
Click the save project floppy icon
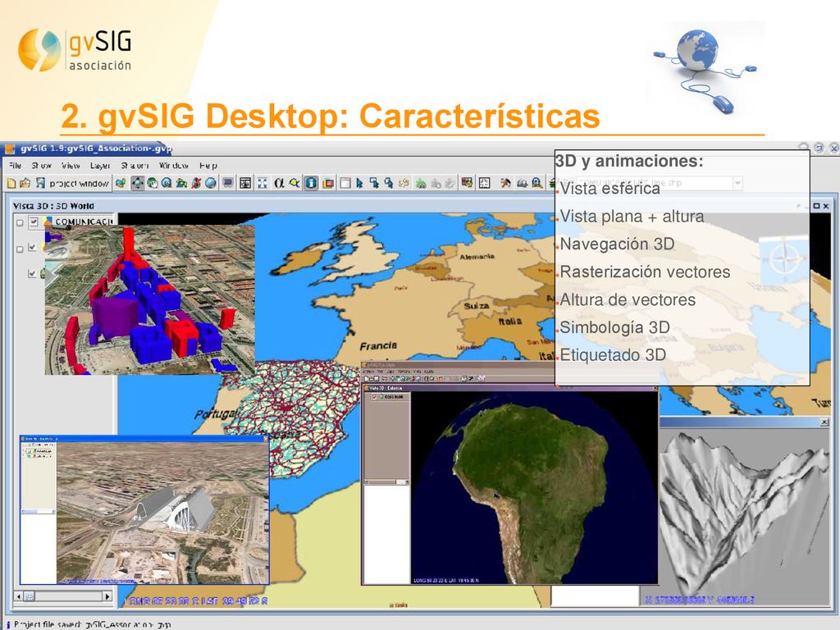click(40, 183)
